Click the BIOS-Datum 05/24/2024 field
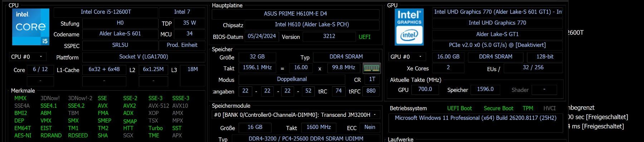 coord(262,36)
